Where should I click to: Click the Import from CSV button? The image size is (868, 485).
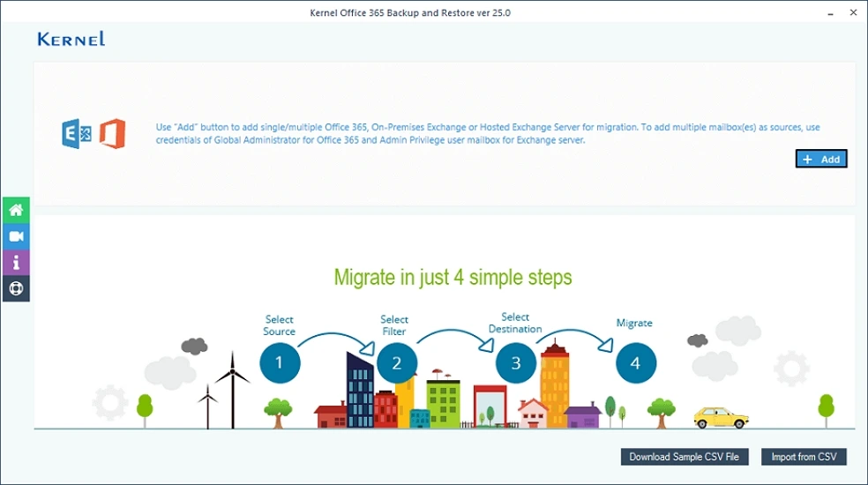tap(804, 457)
